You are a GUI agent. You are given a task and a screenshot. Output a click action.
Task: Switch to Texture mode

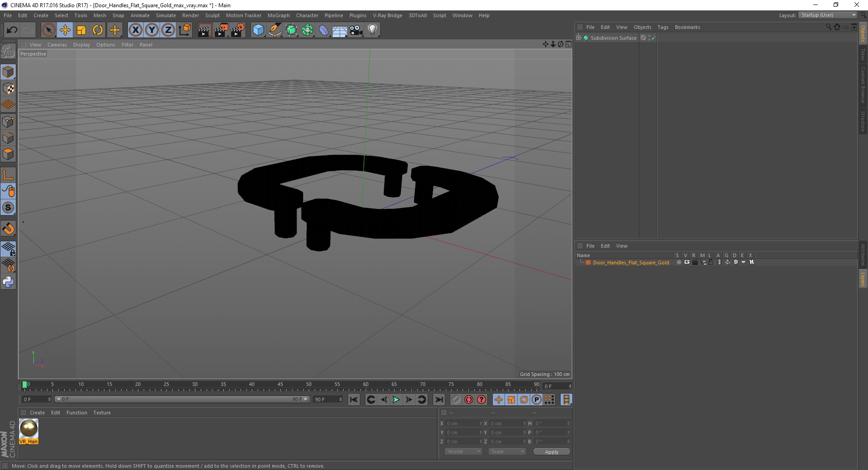click(8, 89)
